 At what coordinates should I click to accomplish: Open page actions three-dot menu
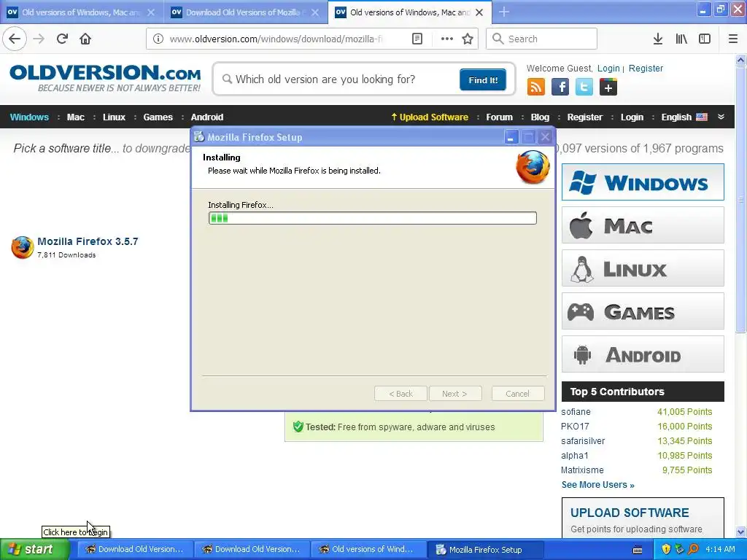click(447, 39)
